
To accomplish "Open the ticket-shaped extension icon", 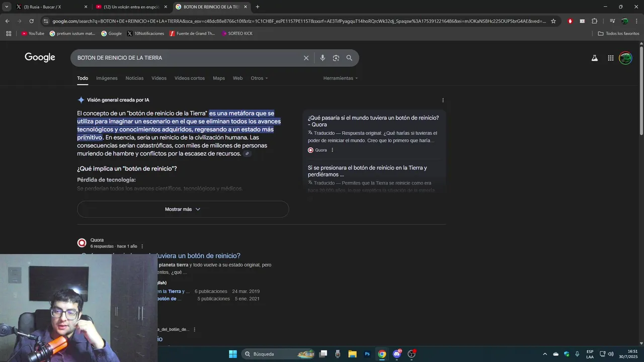I will click(582, 21).
